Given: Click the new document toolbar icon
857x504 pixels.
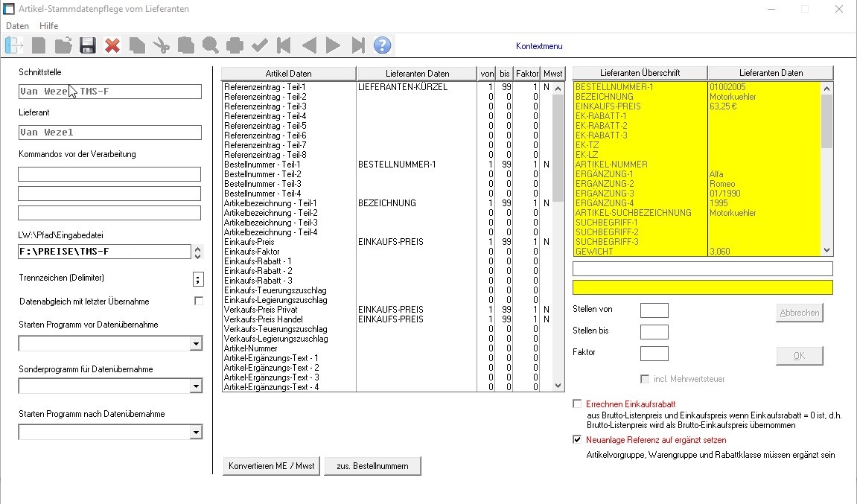Looking at the screenshot, I should coord(39,45).
